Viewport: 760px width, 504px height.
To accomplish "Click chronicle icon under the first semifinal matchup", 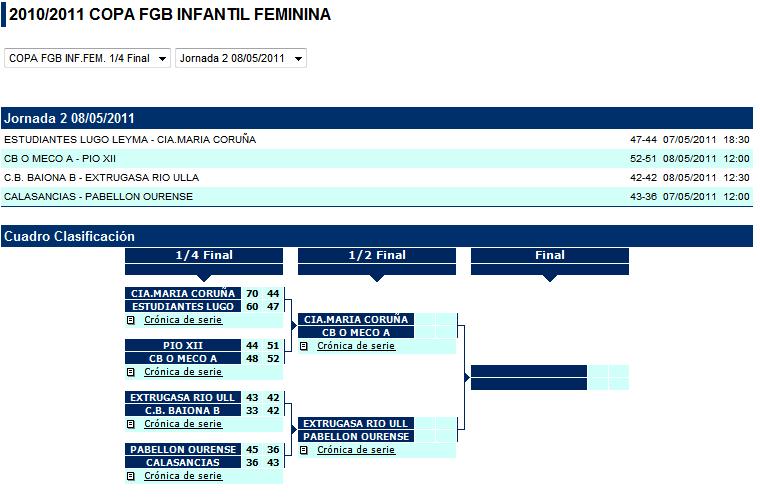I will [x=303, y=346].
